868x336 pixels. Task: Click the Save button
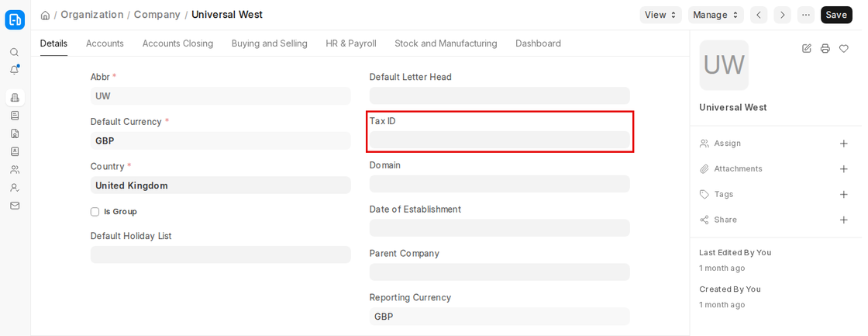coord(836,15)
